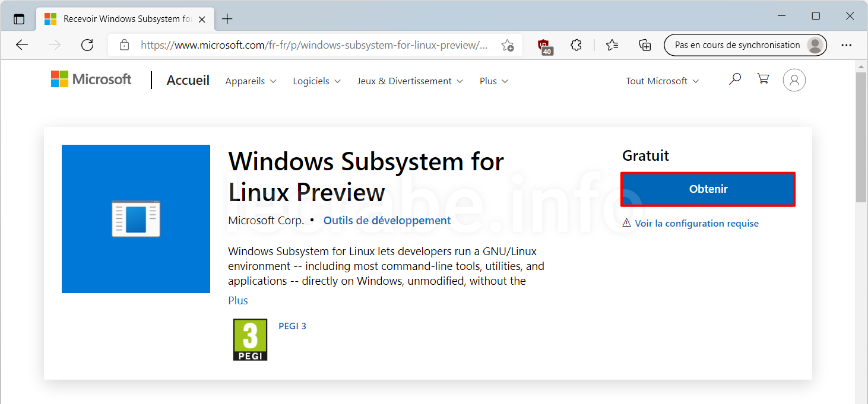
Task: Open the site search magnifier
Action: (x=735, y=79)
